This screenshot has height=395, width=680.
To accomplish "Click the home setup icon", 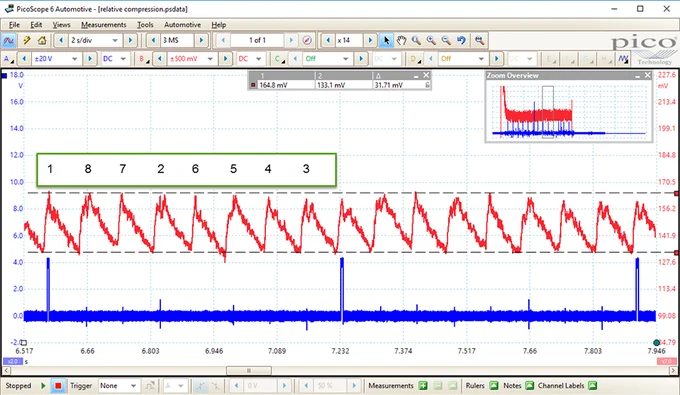I will pos(42,40).
